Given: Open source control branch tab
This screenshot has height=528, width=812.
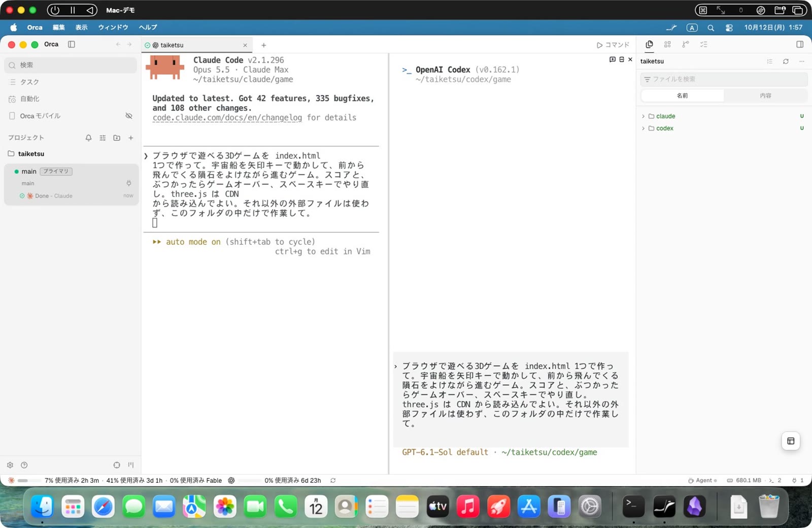Looking at the screenshot, I should coord(686,45).
